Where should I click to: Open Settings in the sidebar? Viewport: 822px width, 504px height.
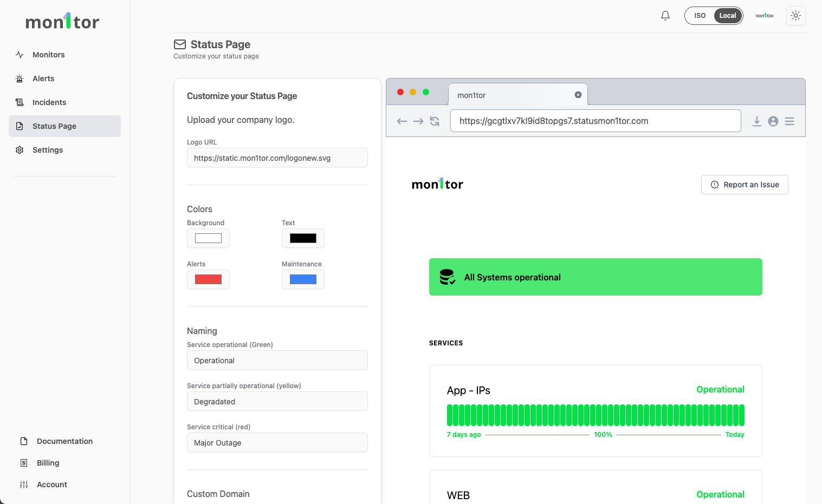click(x=64, y=150)
